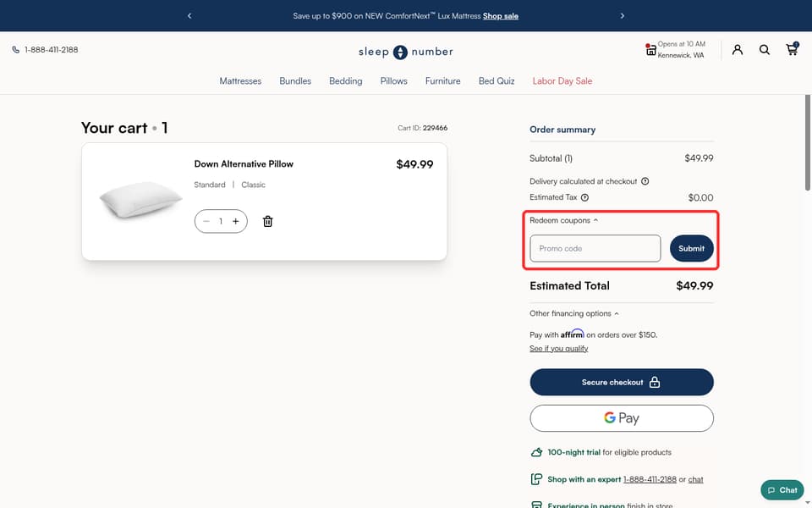This screenshot has height=508, width=812.
Task: Click the previous promo banner arrow
Action: (x=189, y=16)
